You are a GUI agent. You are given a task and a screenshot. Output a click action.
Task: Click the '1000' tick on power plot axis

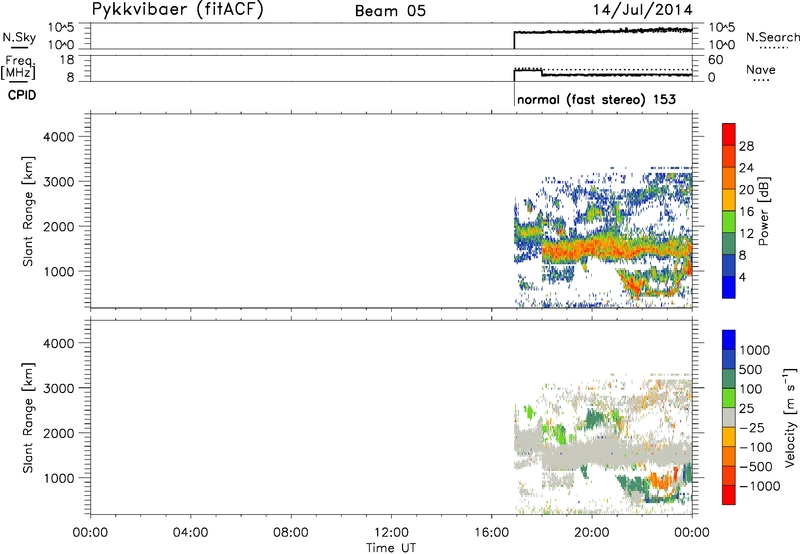pos(58,271)
